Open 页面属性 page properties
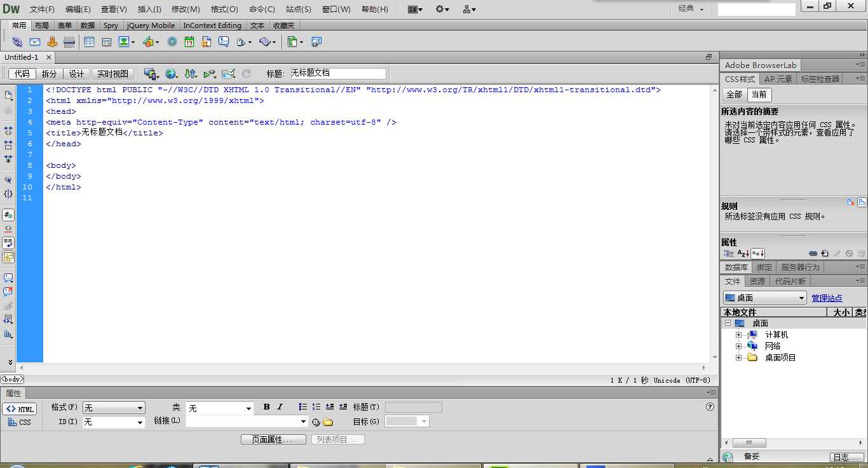868x468 pixels. click(x=273, y=439)
